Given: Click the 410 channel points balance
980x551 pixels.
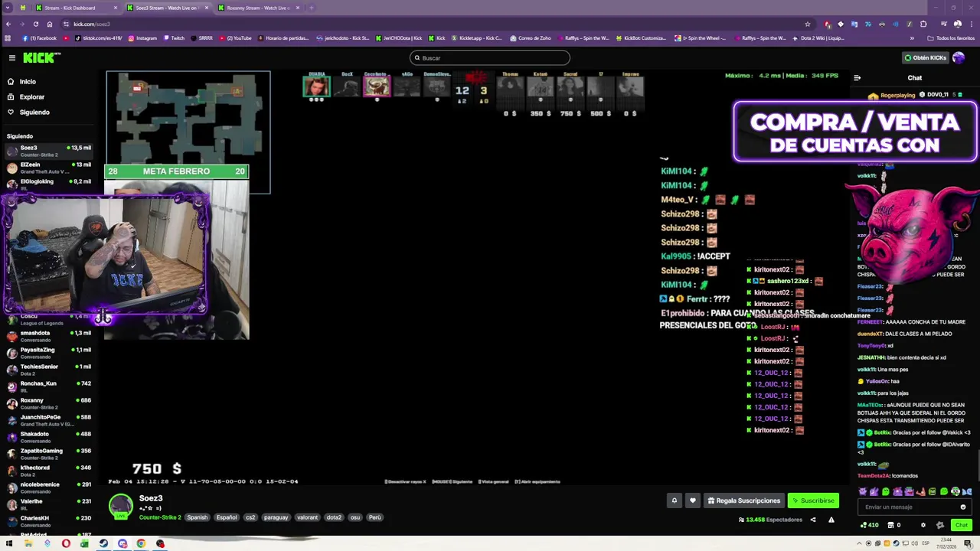Looking at the screenshot, I should (869, 525).
